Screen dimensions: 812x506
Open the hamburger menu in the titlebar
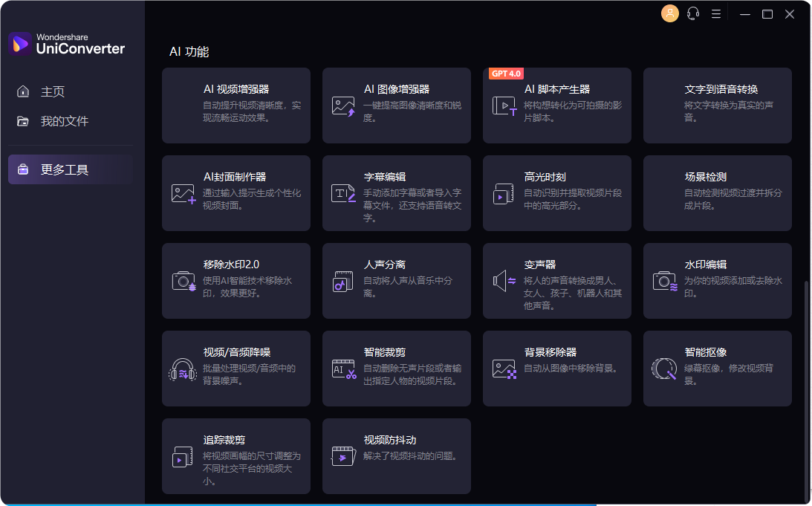coord(716,13)
